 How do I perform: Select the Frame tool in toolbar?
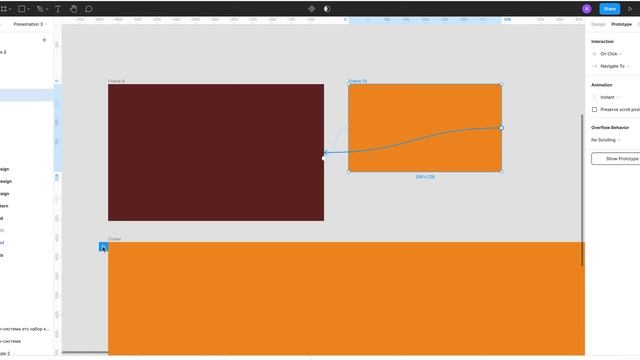click(x=4, y=9)
